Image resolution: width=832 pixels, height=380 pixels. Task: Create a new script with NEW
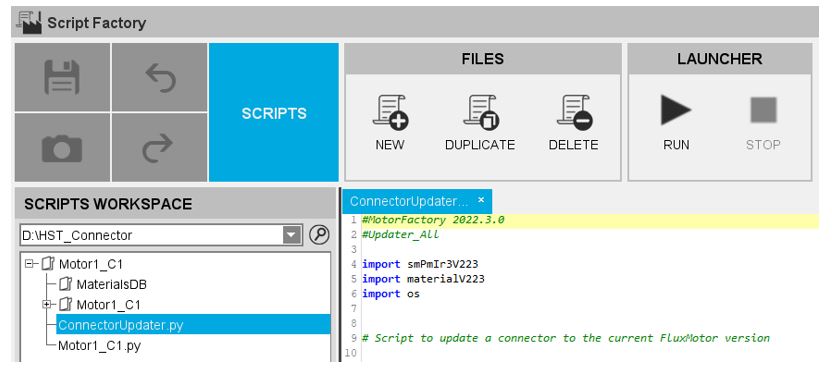tap(390, 123)
